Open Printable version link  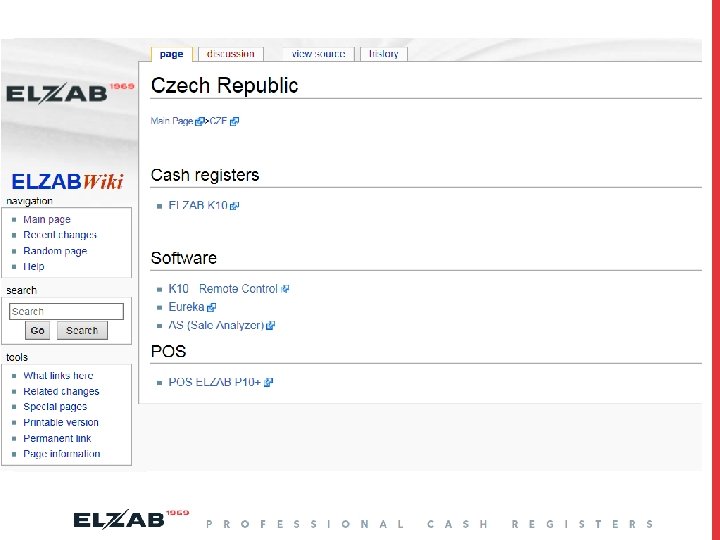pyautogui.click(x=61, y=422)
